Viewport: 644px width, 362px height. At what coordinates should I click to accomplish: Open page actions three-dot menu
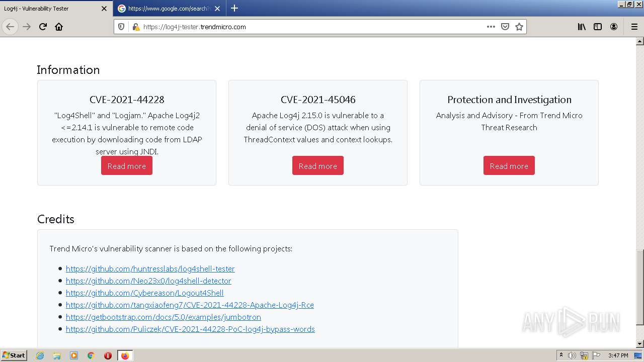point(491,27)
